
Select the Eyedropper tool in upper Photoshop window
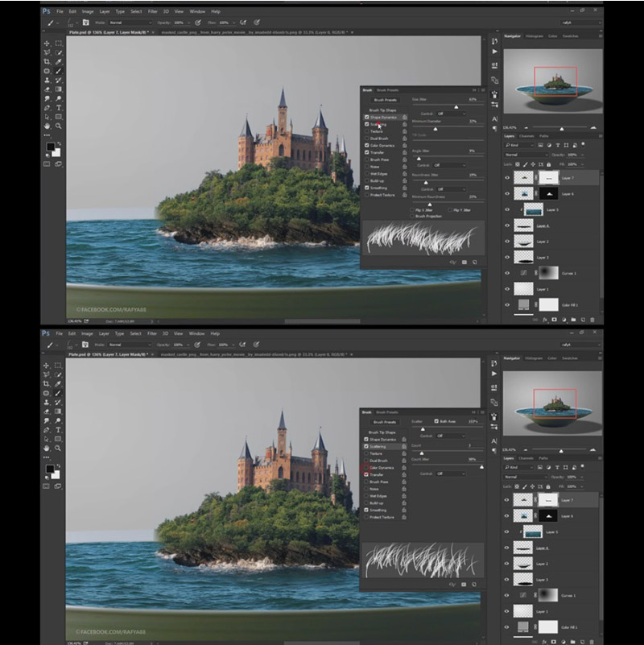coord(59,62)
